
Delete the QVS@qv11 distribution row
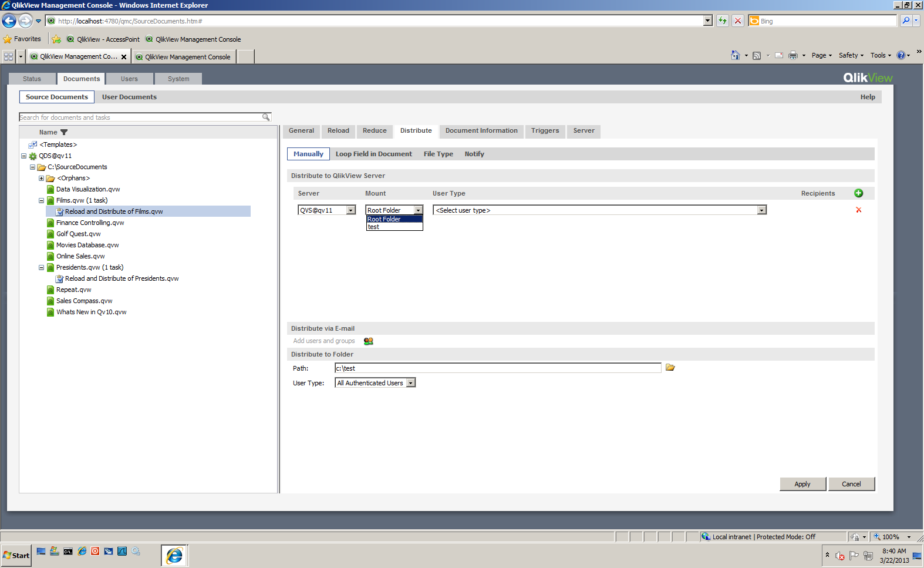[858, 210]
